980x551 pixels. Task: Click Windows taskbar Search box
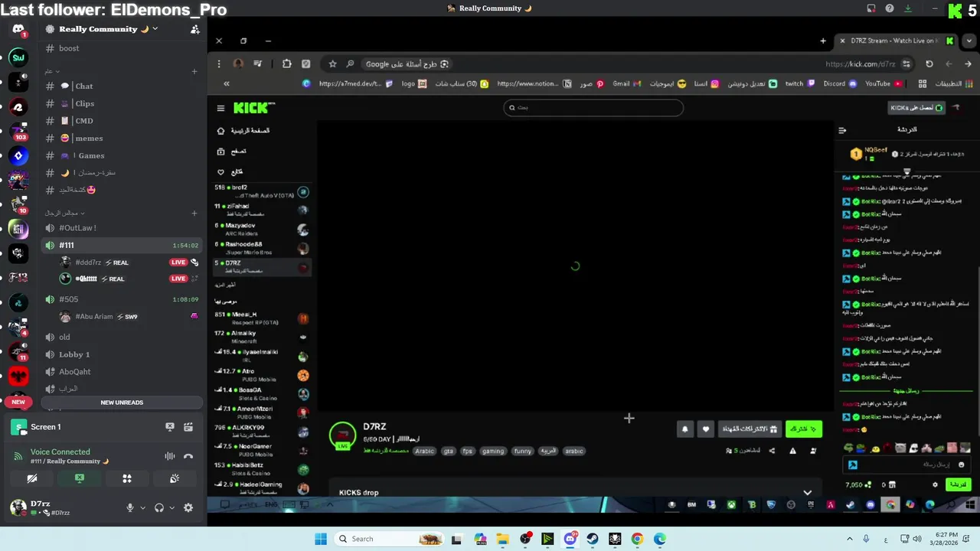tap(390, 539)
